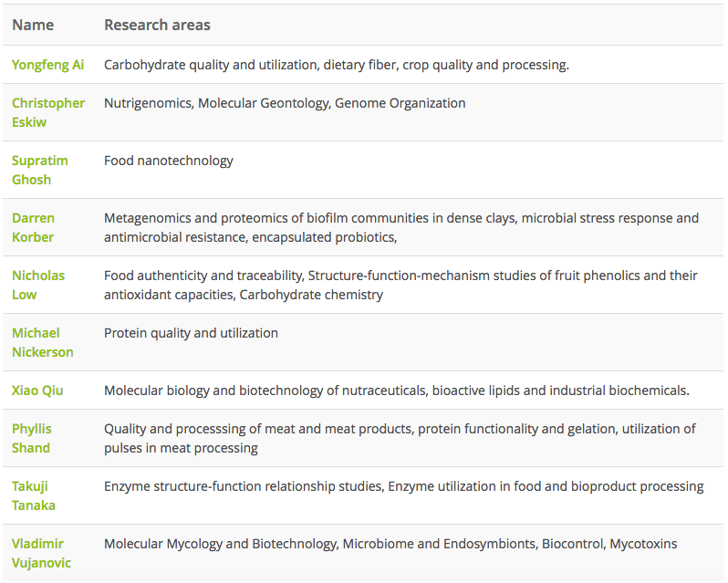The image size is (728, 583).
Task: Follow the Takuji Tanaka link
Action: point(32,495)
